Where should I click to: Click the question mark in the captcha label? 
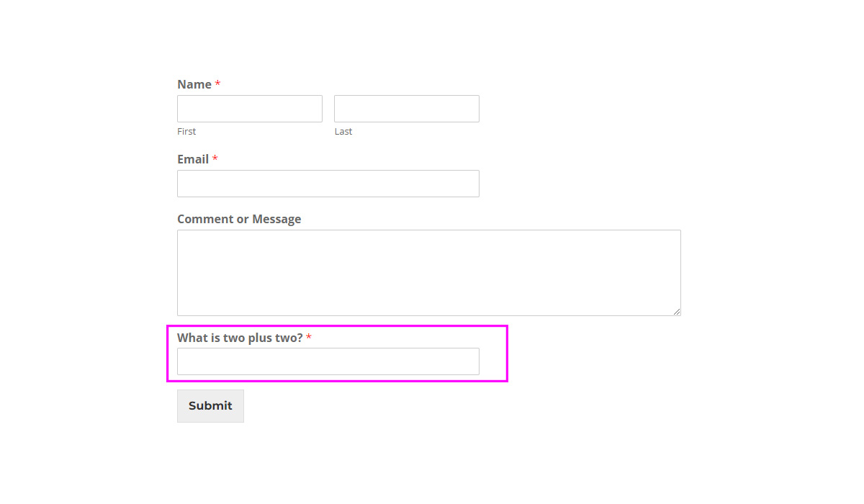(x=300, y=338)
